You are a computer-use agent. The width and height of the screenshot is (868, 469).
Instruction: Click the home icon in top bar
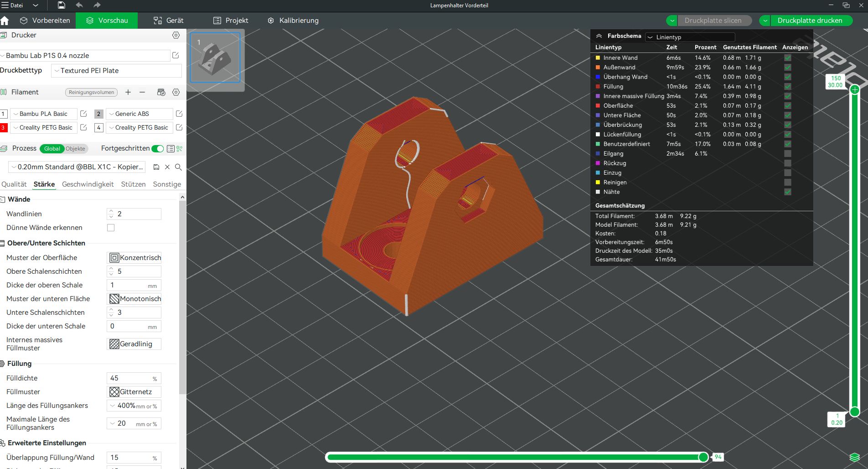tap(5, 21)
